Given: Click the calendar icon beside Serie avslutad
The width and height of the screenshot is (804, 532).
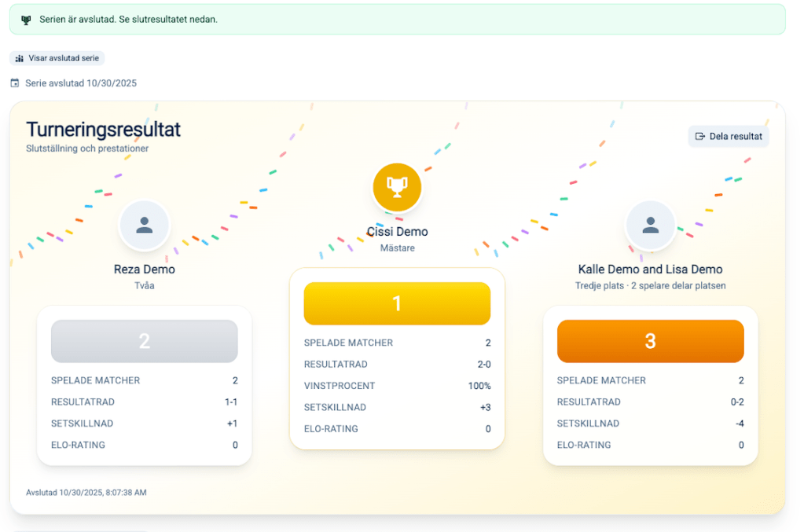Looking at the screenshot, I should 15,83.
